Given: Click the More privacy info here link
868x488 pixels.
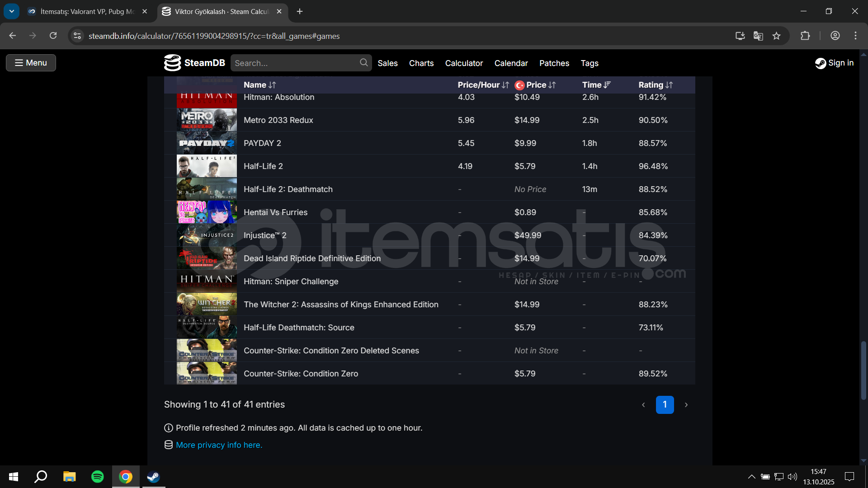Looking at the screenshot, I should point(219,445).
